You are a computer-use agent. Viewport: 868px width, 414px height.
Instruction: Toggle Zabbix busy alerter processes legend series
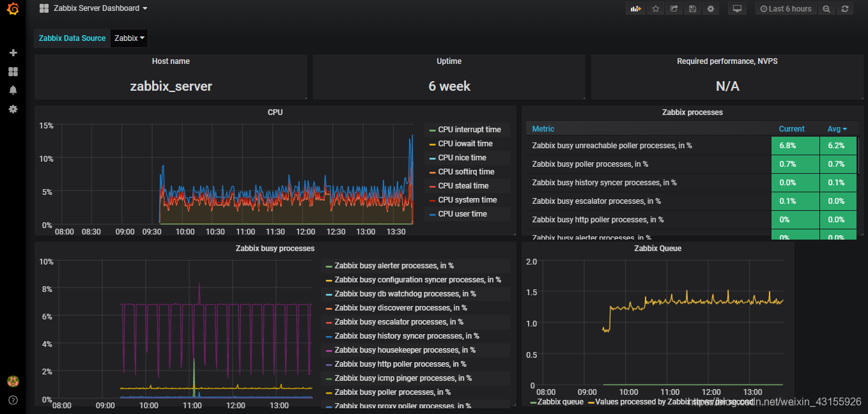[394, 266]
